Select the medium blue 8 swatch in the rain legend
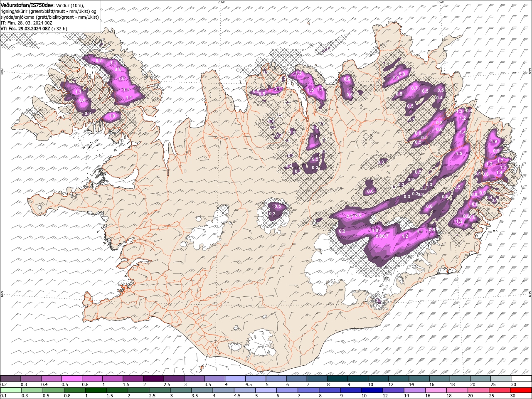This screenshot has height=399, width=532. [330, 390]
